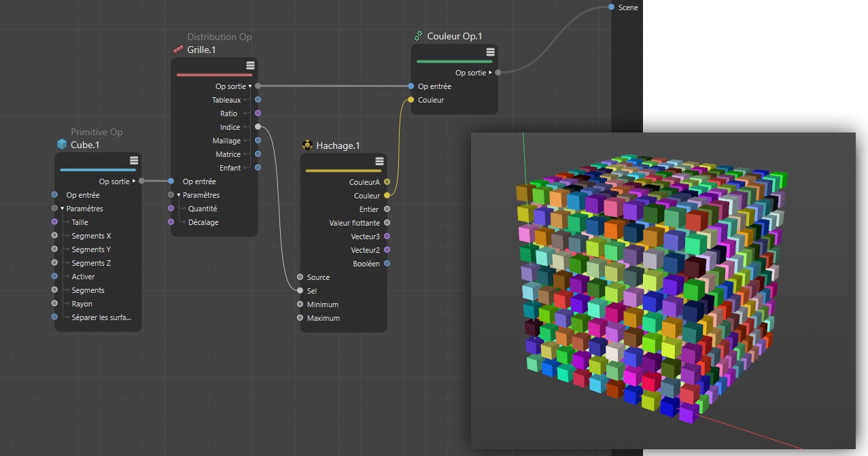Click the Hachage.1 node hash icon
This screenshot has height=456, width=868.
pos(307,145)
